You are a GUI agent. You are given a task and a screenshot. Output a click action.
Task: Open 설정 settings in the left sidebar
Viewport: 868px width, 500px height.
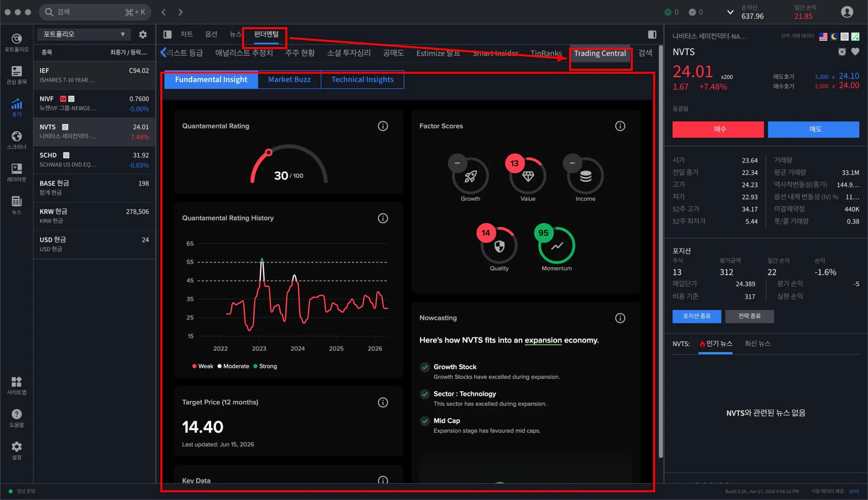tap(17, 451)
